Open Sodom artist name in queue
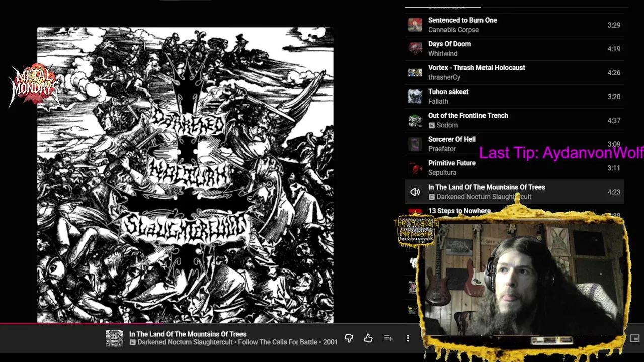Viewport: 644px width, 362px height. coord(447,125)
